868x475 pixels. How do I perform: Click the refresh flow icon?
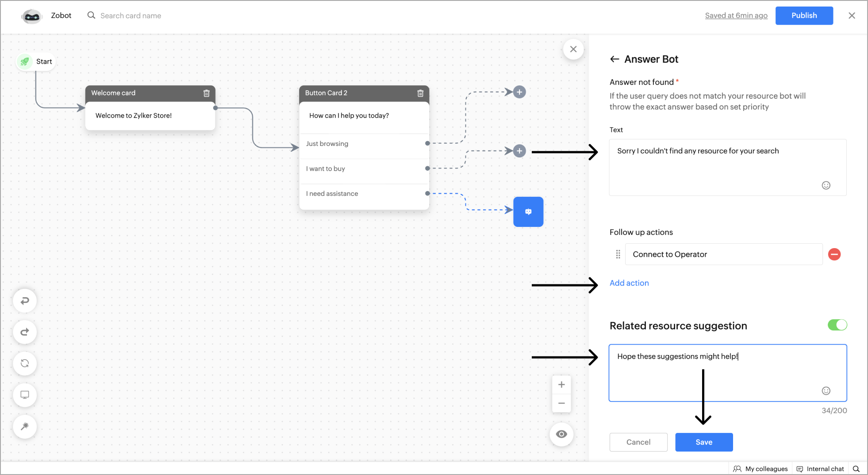(25, 364)
